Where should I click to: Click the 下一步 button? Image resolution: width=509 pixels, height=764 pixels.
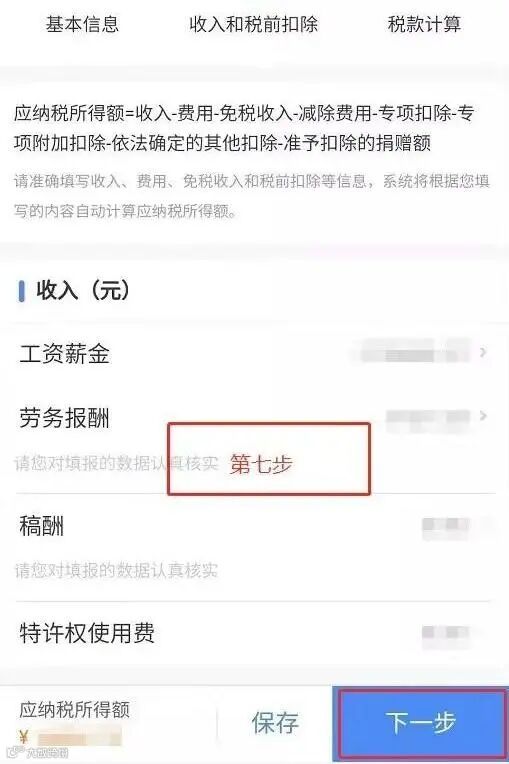click(421, 723)
